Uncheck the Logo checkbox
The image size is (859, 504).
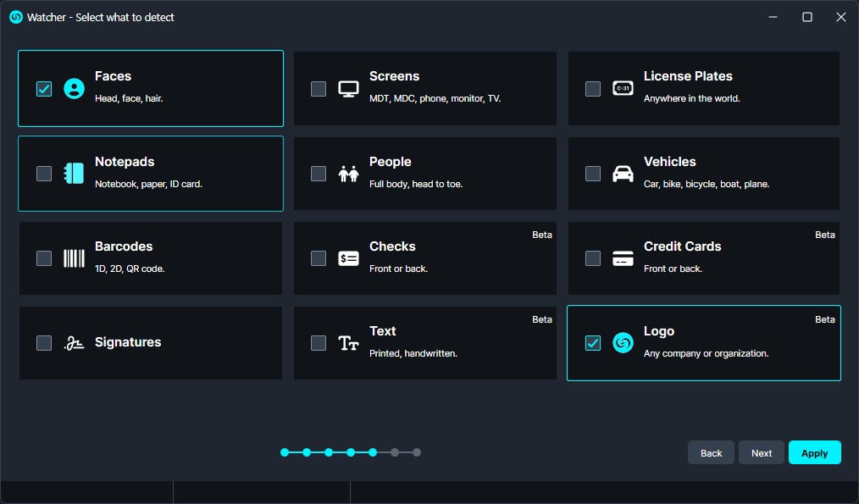click(x=593, y=343)
